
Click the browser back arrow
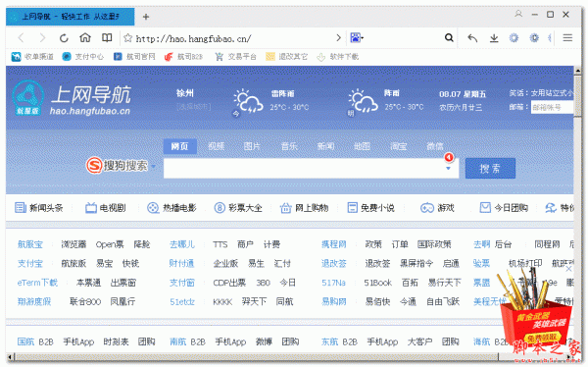pyautogui.click(x=21, y=37)
